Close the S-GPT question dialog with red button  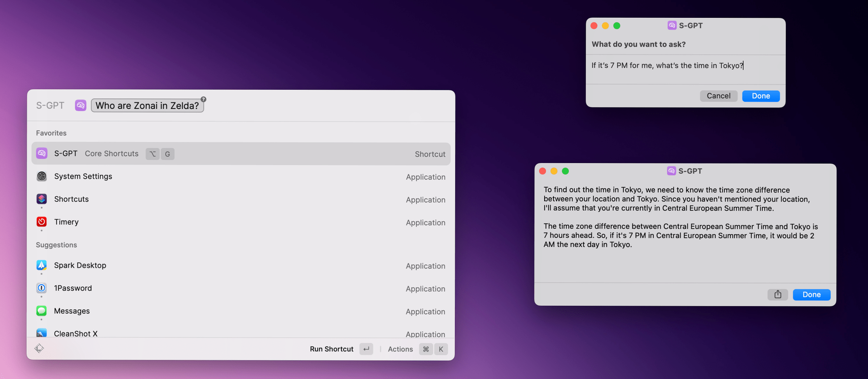click(x=594, y=25)
